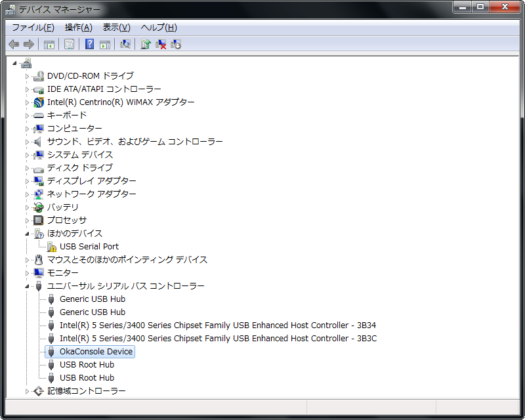This screenshot has width=525, height=420.
Task: Click the blue Help question mark icon
Action: [90, 44]
